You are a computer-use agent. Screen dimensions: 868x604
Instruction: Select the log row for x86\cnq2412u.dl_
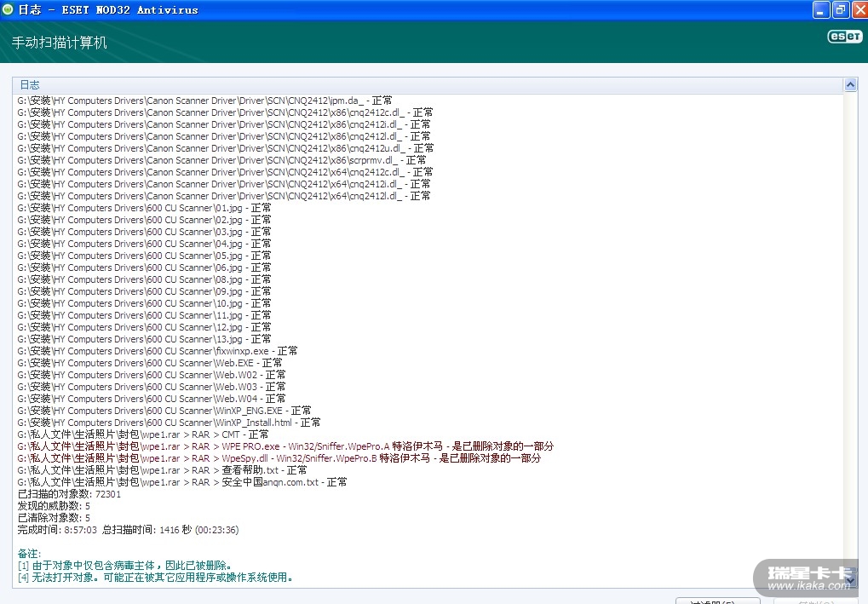pyautogui.click(x=225, y=148)
